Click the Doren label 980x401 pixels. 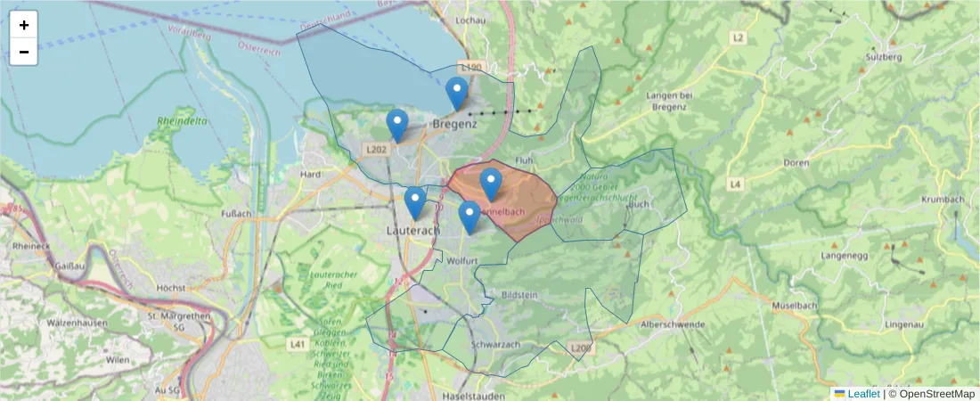[796, 163]
